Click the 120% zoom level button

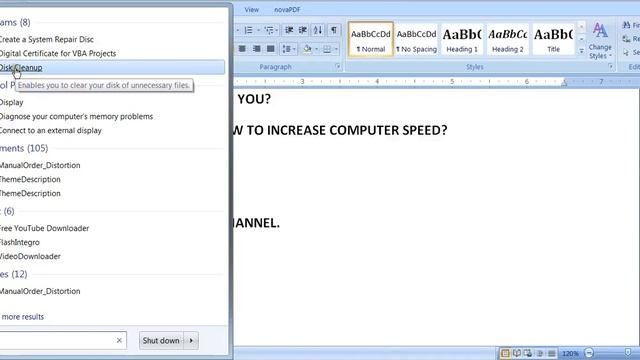[570, 353]
